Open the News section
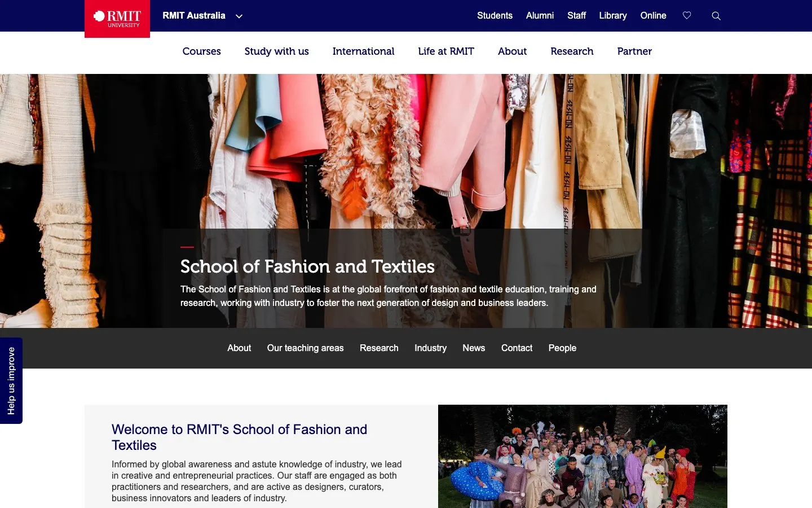 click(474, 348)
